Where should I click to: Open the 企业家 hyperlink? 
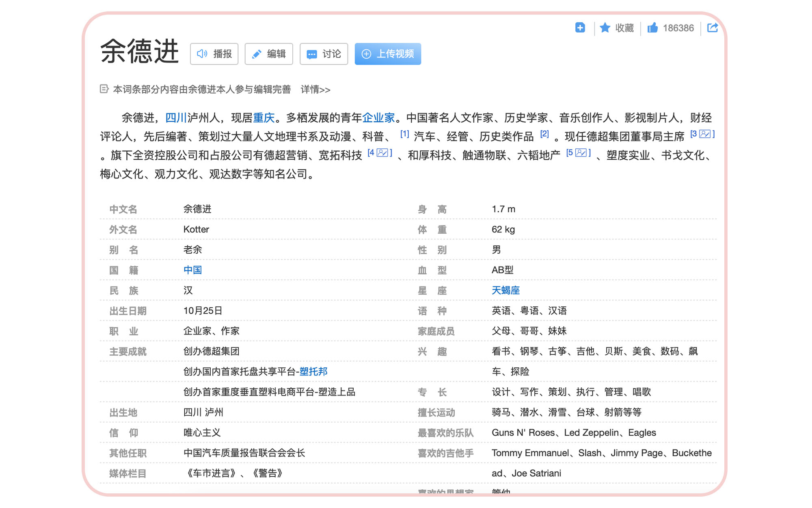click(378, 118)
